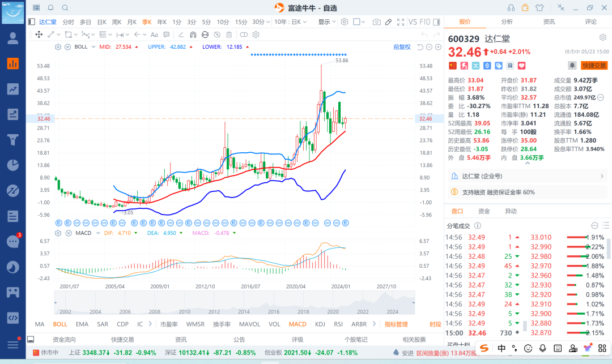
Task: Select the EMA main indicator
Action: click(x=82, y=324)
